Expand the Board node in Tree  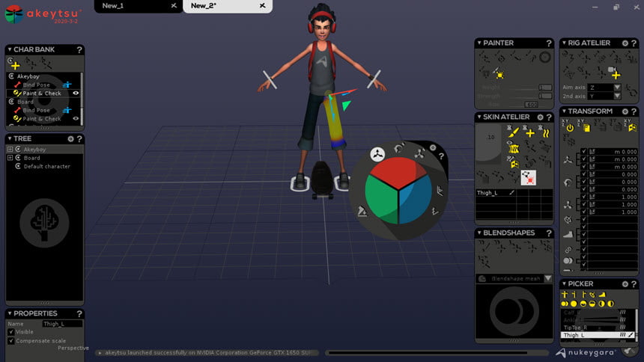10,158
